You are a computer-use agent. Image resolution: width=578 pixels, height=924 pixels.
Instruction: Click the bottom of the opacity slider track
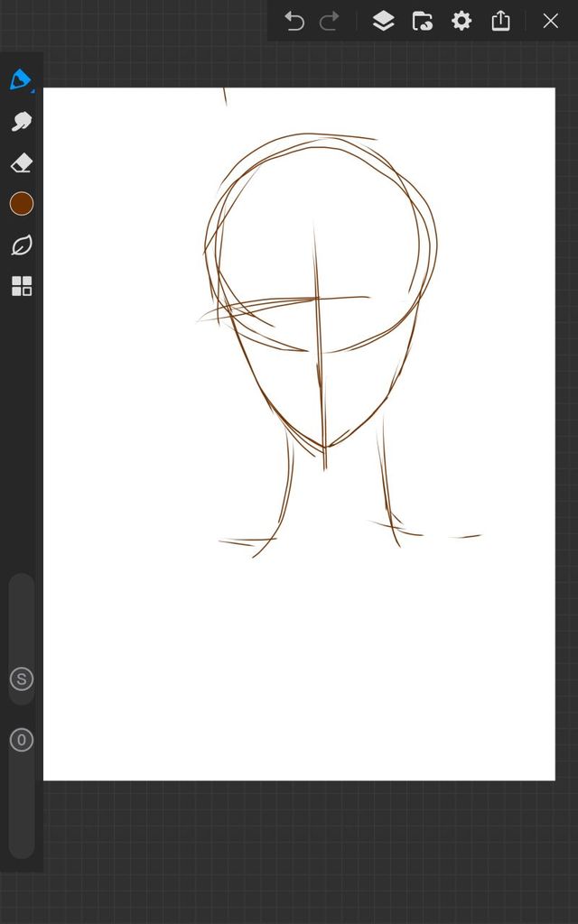tap(22, 846)
